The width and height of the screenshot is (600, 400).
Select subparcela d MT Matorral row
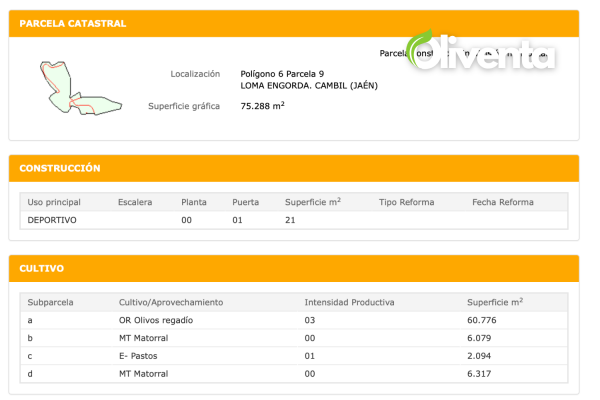(294, 374)
